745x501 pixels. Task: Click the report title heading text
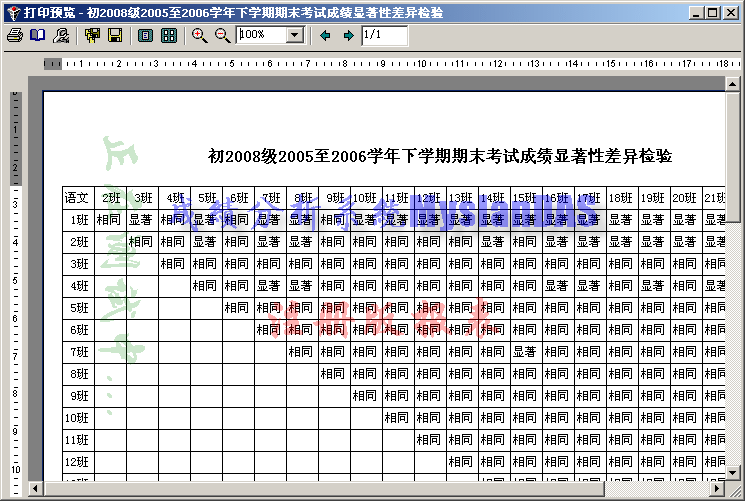click(x=439, y=156)
